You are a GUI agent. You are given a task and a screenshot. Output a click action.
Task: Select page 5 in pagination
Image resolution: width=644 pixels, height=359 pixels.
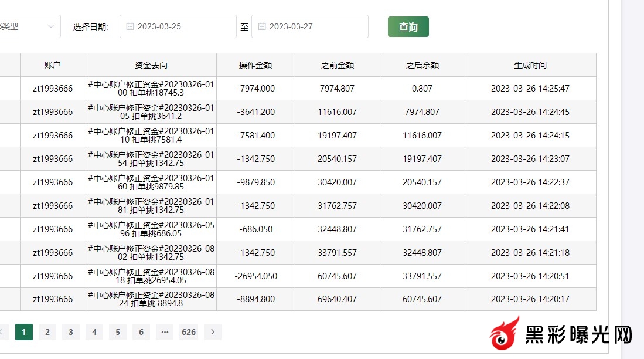[118, 332]
